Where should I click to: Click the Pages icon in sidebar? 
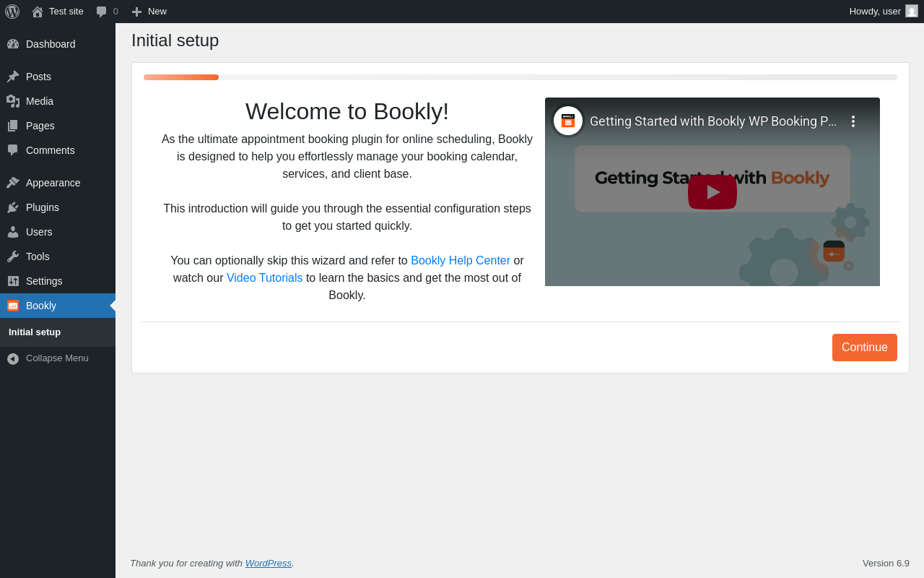(13, 126)
